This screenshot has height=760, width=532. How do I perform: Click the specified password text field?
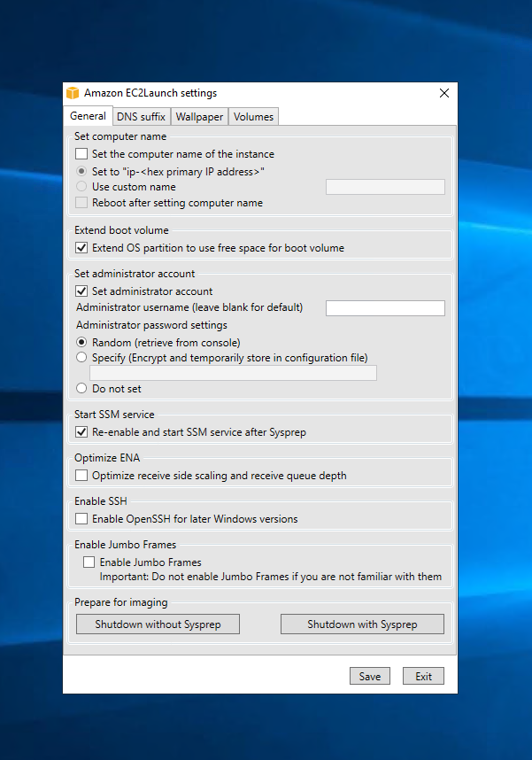pyautogui.click(x=233, y=373)
